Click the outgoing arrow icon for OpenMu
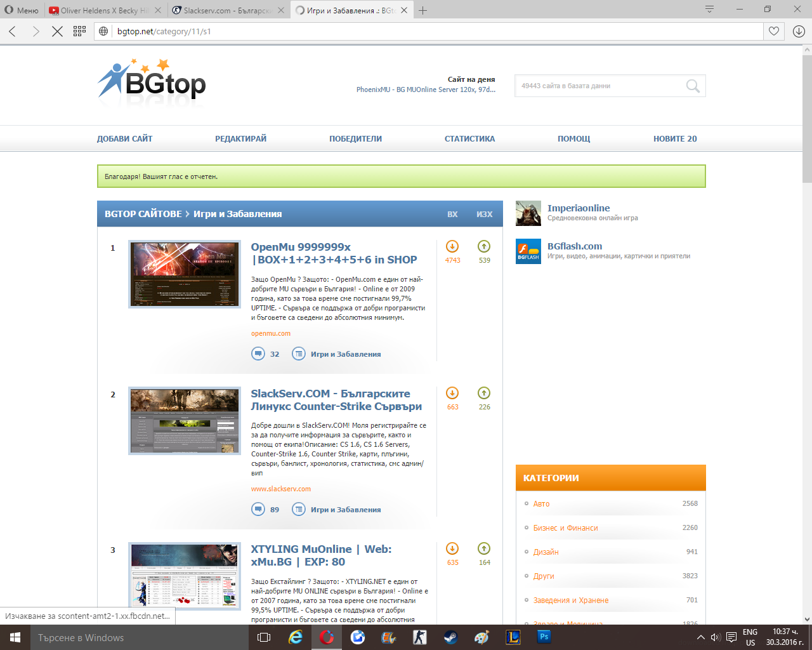This screenshot has width=812, height=650. [484, 246]
